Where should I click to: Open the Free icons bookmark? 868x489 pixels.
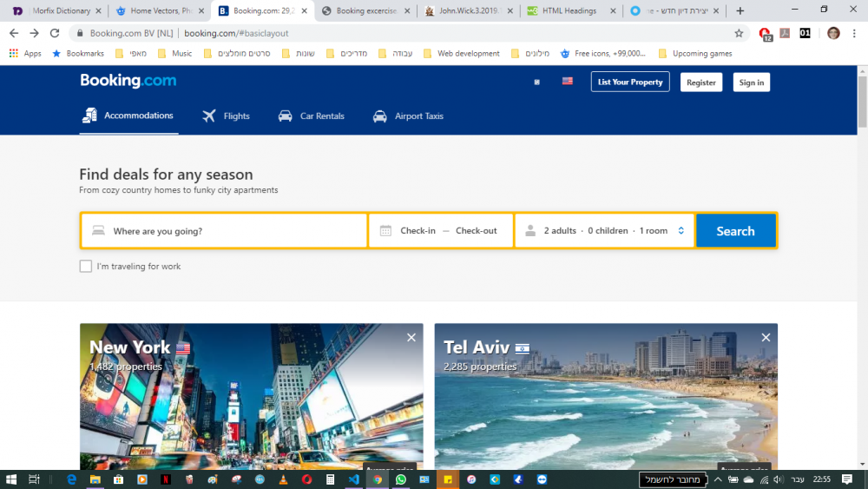(603, 54)
